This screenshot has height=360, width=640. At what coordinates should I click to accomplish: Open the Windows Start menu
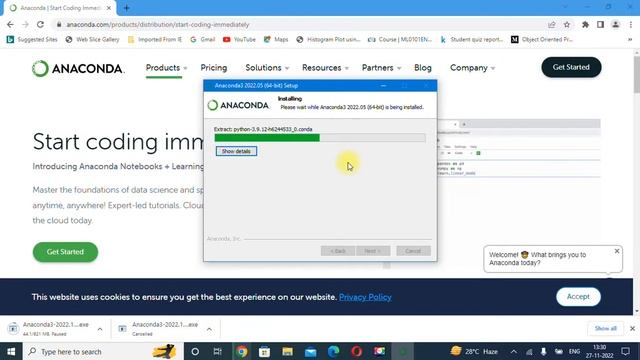point(11,351)
